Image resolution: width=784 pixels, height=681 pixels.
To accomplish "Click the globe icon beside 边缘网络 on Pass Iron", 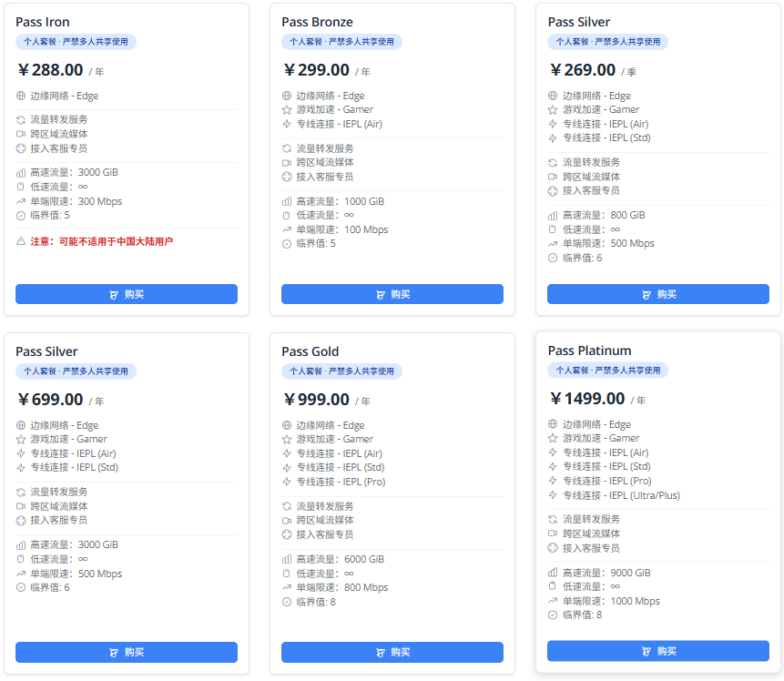I will click(21, 96).
